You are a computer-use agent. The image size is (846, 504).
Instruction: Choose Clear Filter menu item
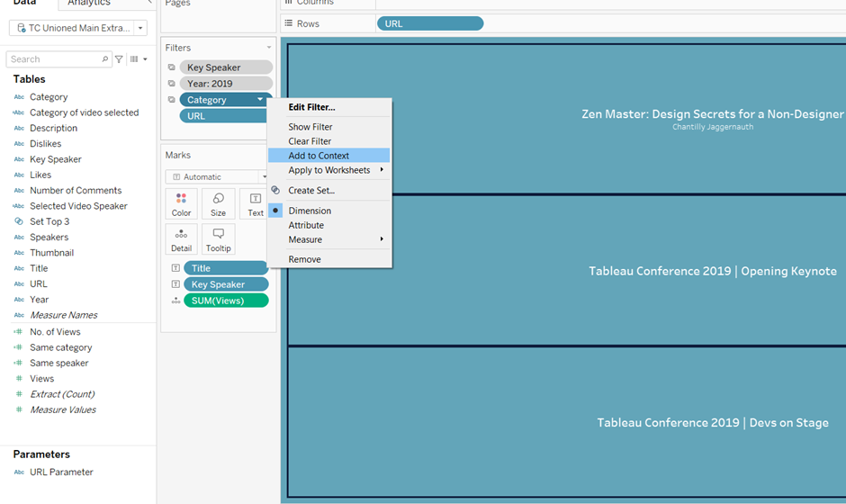tap(310, 141)
